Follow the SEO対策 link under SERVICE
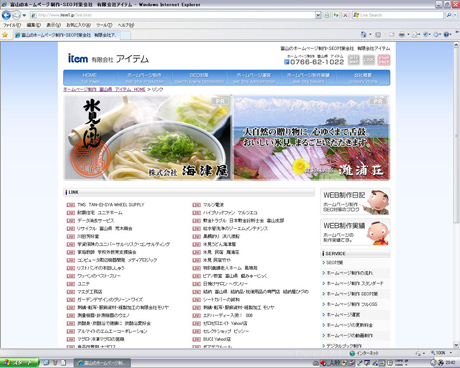This screenshot has height=368, width=460. pyautogui.click(x=335, y=263)
